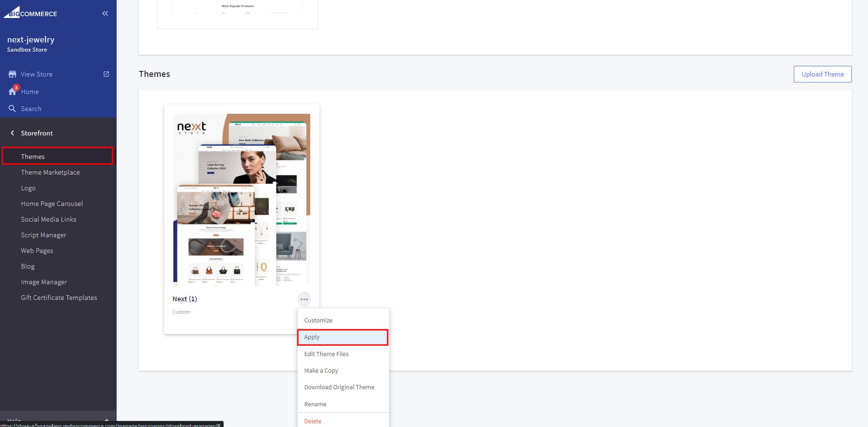This screenshot has height=427, width=868.
Task: Open the three-dot menu for Next (1) theme
Action: coord(304,299)
